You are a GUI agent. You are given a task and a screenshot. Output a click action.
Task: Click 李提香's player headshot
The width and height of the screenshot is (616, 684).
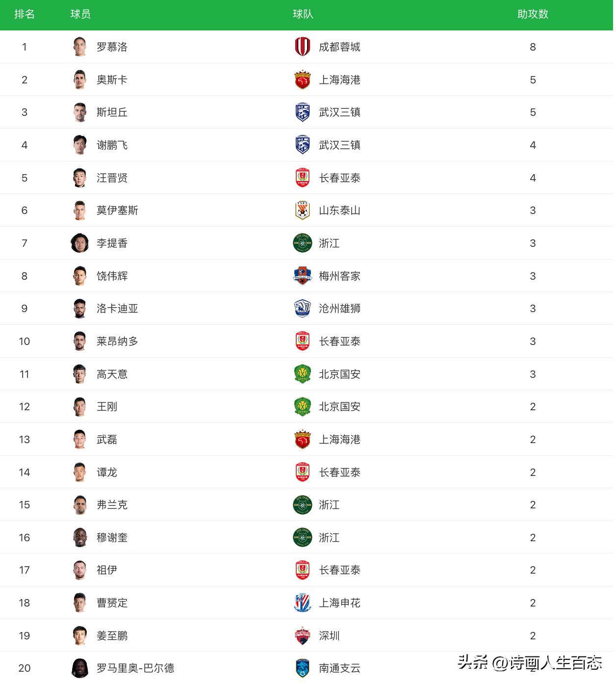point(79,243)
